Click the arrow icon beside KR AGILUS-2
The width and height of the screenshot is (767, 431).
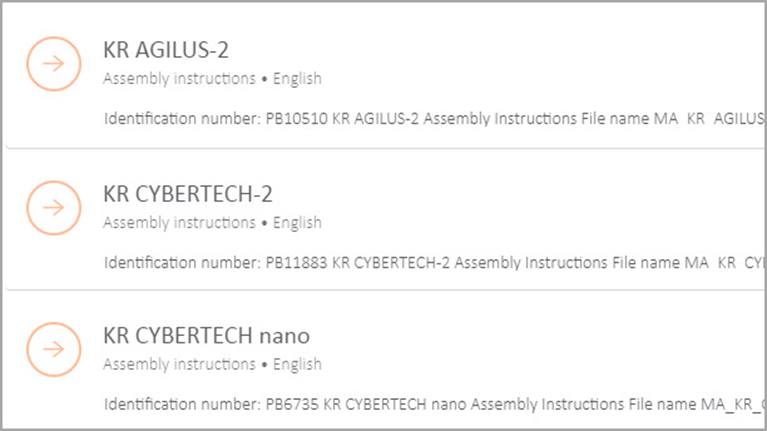point(53,64)
